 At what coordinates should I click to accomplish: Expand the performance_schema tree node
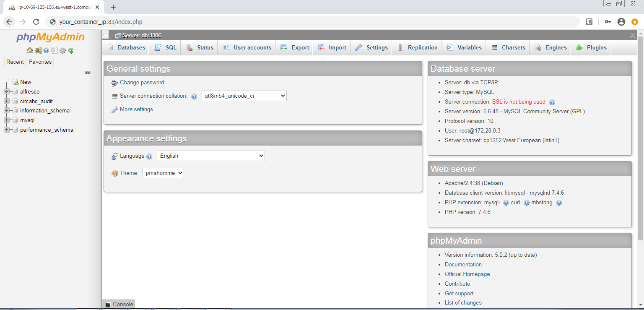point(7,130)
